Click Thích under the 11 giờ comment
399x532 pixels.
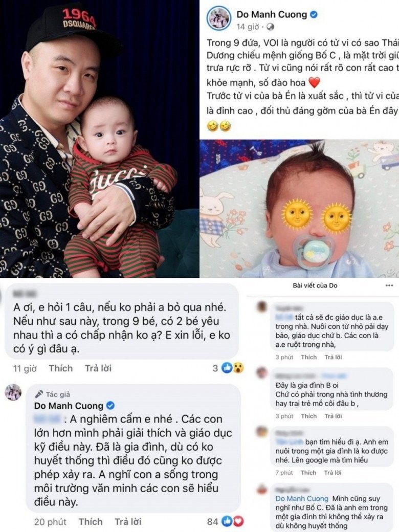[61, 368]
